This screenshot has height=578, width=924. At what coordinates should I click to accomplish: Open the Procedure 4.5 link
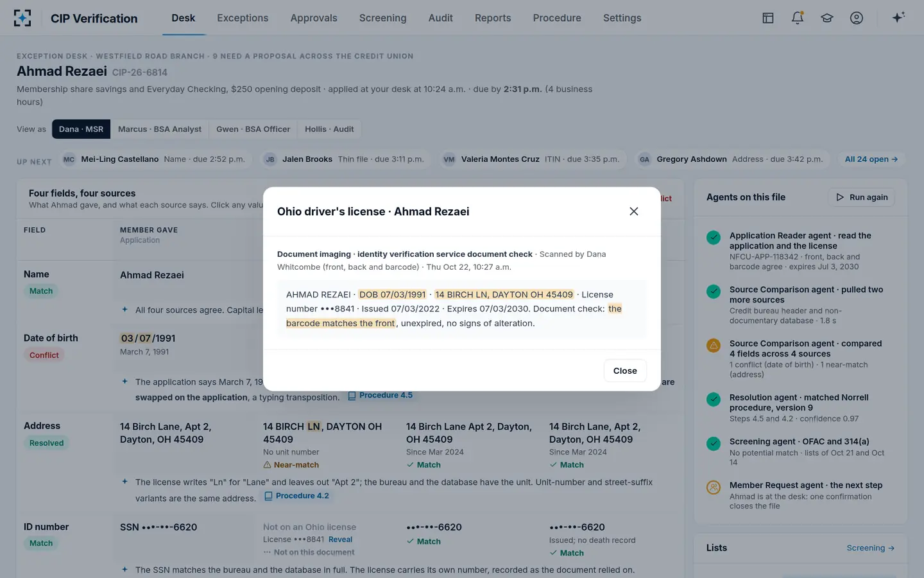(x=381, y=396)
